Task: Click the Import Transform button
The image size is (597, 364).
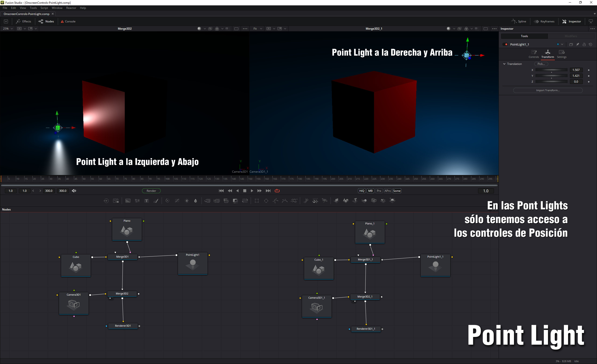Action: 548,90
